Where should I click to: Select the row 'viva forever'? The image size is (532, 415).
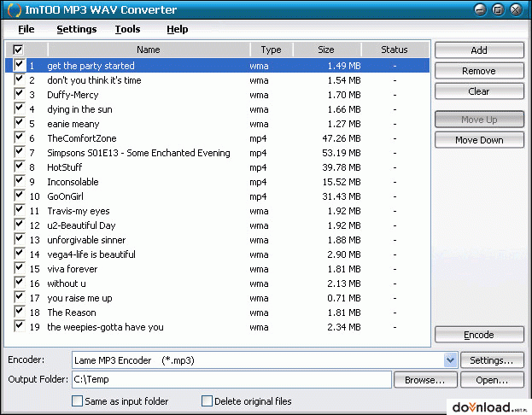tap(217, 269)
